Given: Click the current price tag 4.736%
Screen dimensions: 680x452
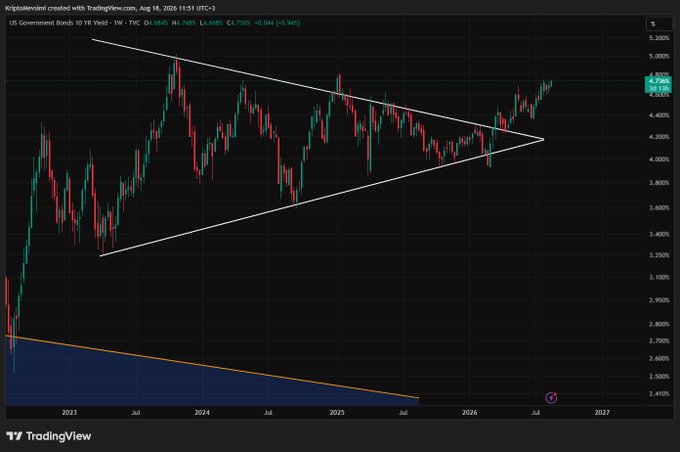Looking at the screenshot, I should point(659,81).
